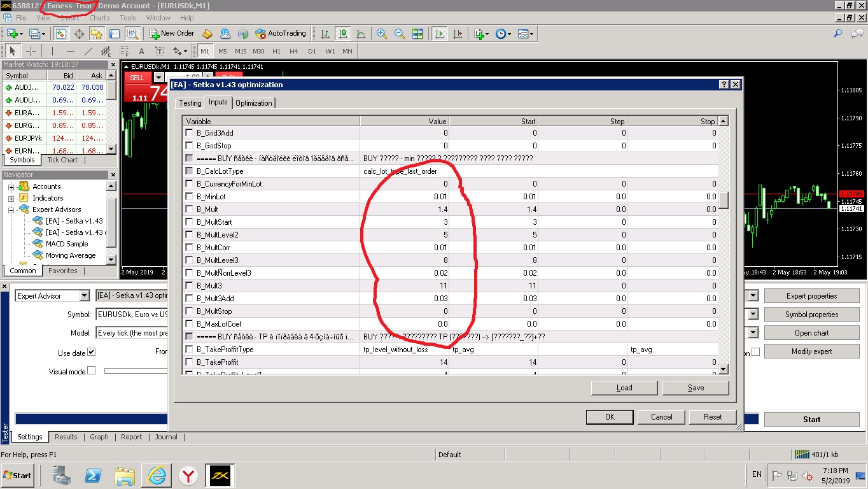Collapse the Expert Advisors tree node

pyautogui.click(x=11, y=209)
